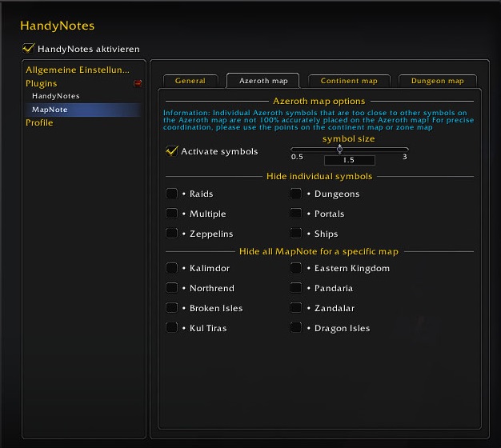This screenshot has width=501, height=448.
Task: Click the symbol size value field
Action: tap(349, 161)
